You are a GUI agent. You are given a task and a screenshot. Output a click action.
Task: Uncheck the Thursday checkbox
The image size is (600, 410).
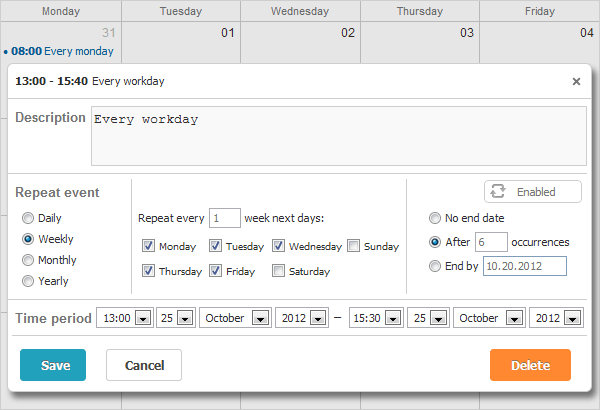[x=148, y=271]
